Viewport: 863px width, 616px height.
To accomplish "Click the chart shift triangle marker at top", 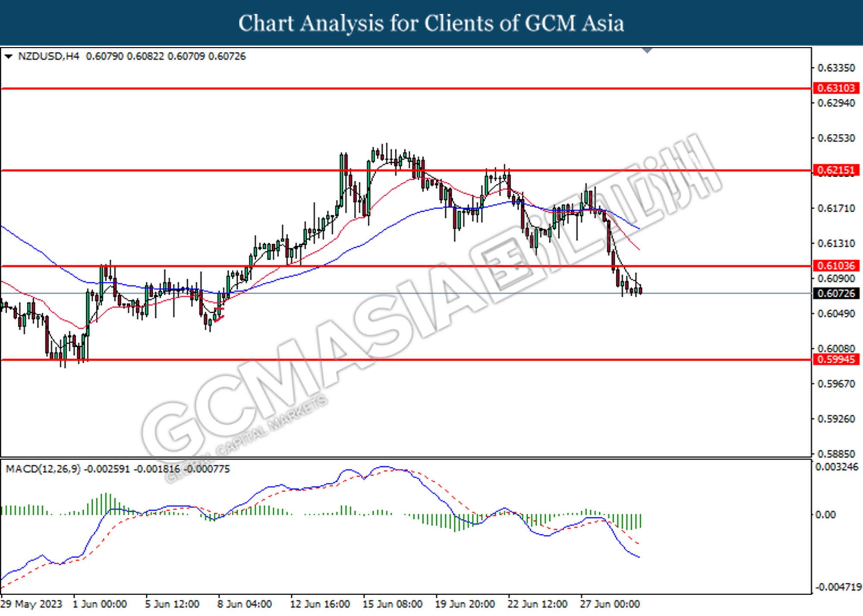I will click(647, 50).
